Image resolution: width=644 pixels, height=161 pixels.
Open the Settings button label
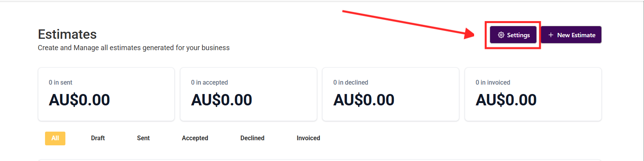(x=518, y=35)
